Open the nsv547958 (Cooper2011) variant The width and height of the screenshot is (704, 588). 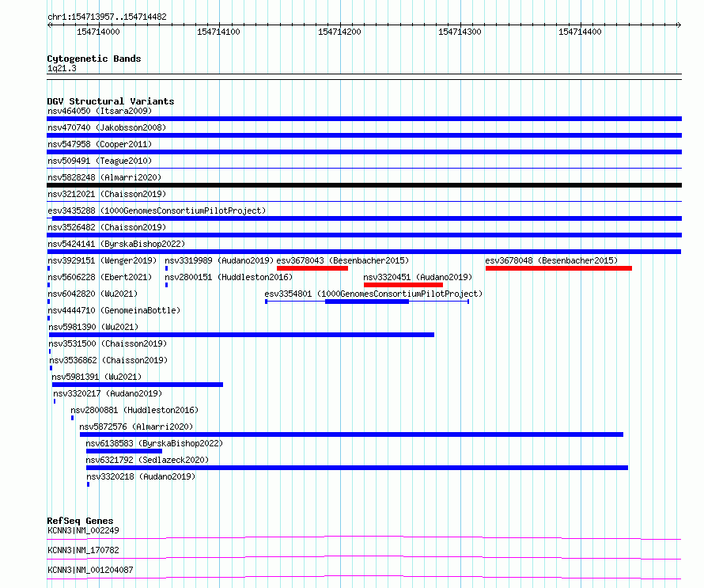100,144
